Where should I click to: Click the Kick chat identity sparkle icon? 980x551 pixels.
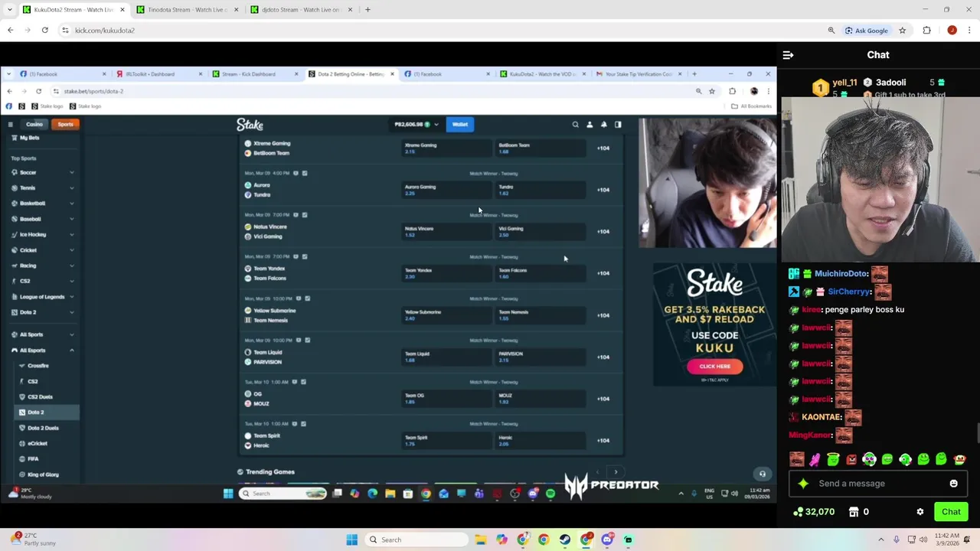[x=803, y=484]
